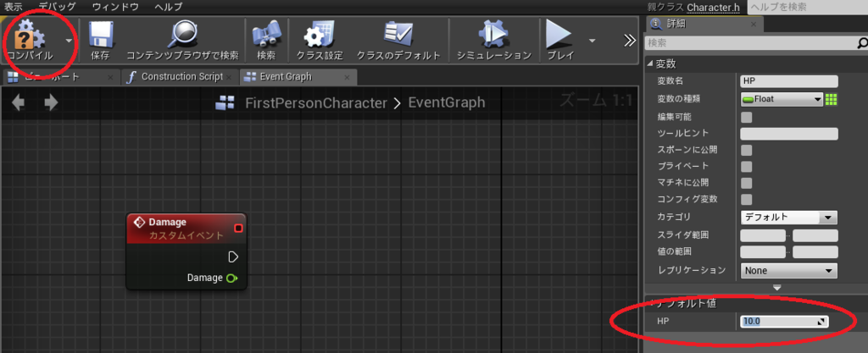Save the blueprint with the 保存 icon
This screenshot has width=868, height=353.
[101, 34]
